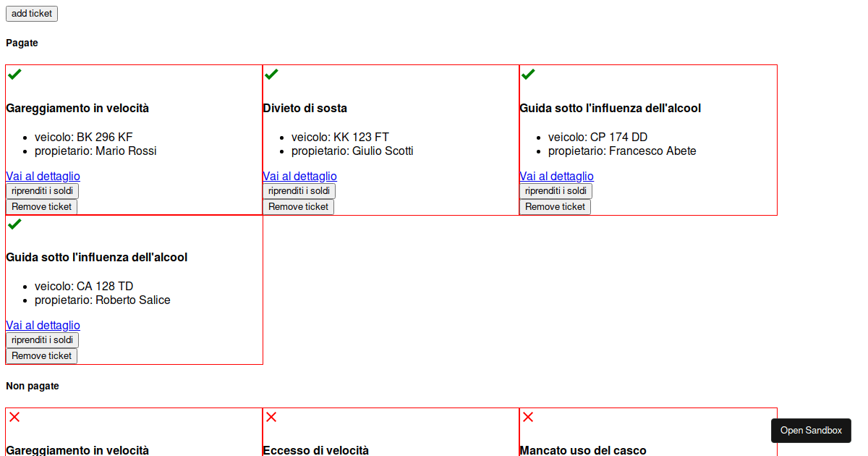The height and width of the screenshot is (456, 868).
Task: Click red X on Eccesso di velocità ticket
Action: coord(271,417)
